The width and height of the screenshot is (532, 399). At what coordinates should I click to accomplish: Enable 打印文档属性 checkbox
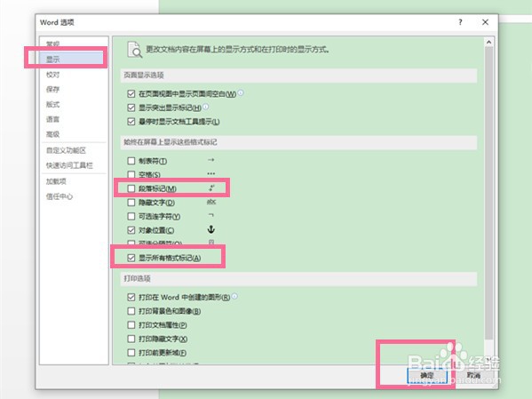coord(131,325)
